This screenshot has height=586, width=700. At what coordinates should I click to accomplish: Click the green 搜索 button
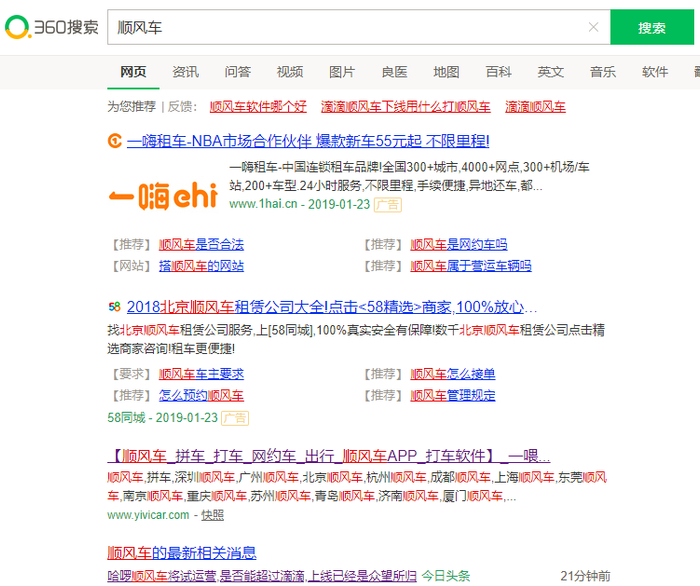pyautogui.click(x=652, y=27)
